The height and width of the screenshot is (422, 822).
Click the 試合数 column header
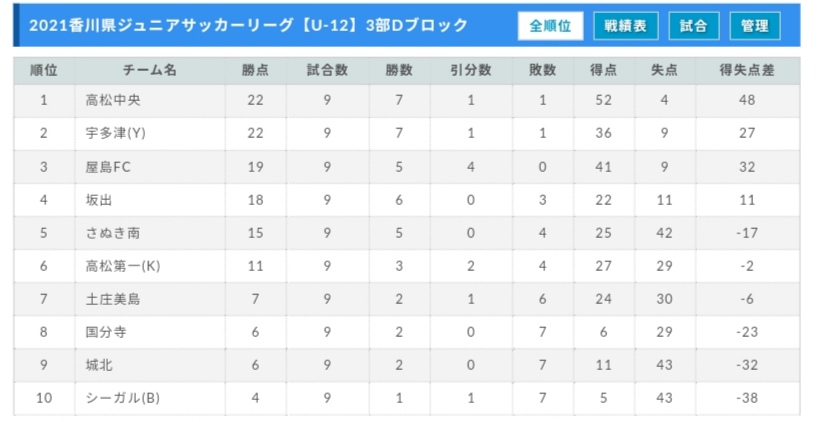(327, 70)
